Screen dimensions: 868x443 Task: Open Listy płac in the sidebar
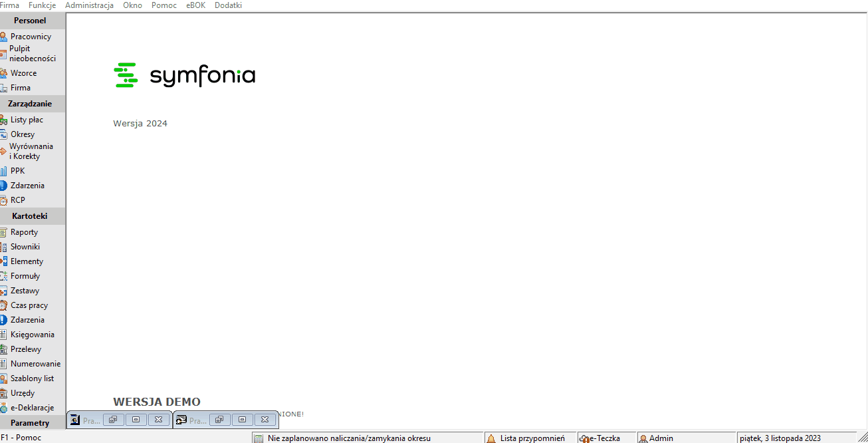[27, 120]
